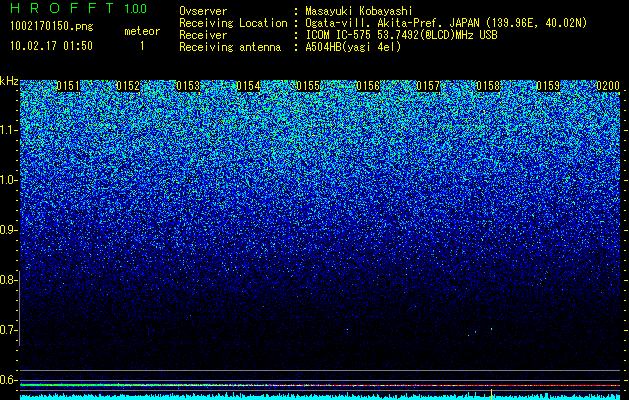This screenshot has width=629, height=400.
Task: Click the 0154 time marker
Action: [248, 86]
